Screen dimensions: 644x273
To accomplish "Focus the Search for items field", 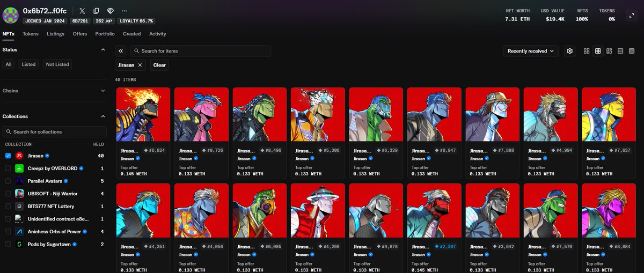I will [x=200, y=51].
